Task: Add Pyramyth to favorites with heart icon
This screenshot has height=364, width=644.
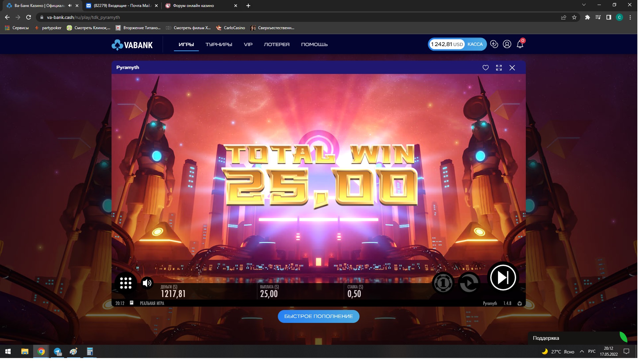Action: point(485,68)
